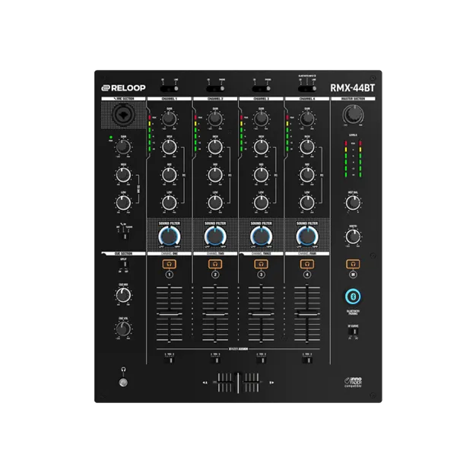Image resolution: width=476 pixels, height=476 pixels.
Task: Toggle Channel 2 crossfader assign switch
Action: point(215,360)
